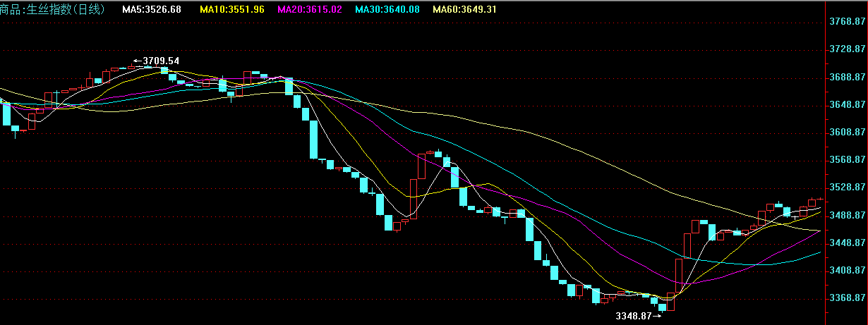Click the 3408.87 price axis label
This screenshot has width=868, height=325.
847,271
